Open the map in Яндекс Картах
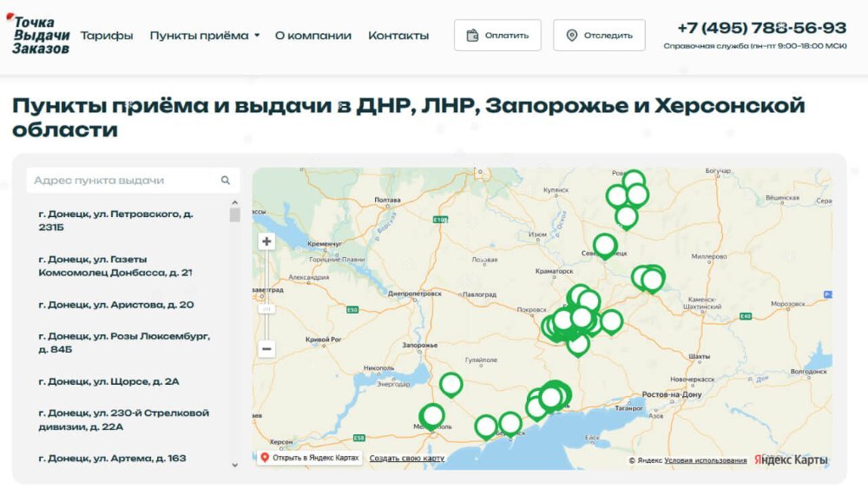Image resolution: width=868 pixels, height=502 pixels. tap(309, 458)
